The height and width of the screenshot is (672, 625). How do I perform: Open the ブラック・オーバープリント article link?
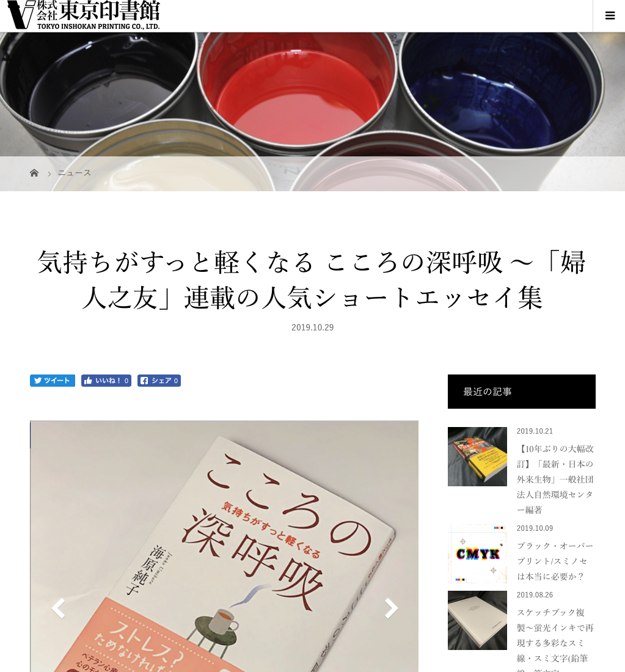[555, 561]
